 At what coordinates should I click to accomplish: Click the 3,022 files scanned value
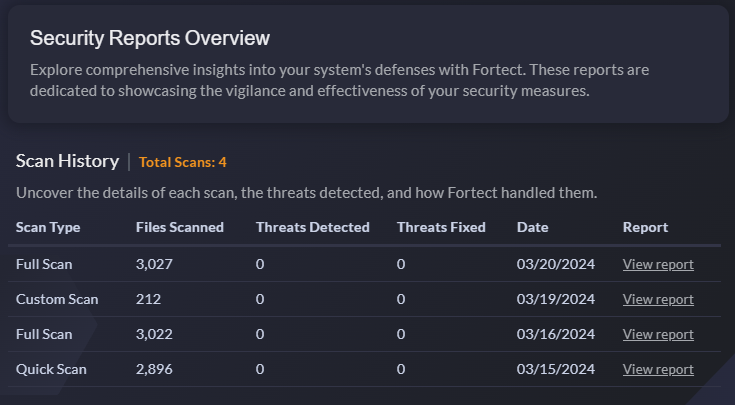tap(154, 334)
